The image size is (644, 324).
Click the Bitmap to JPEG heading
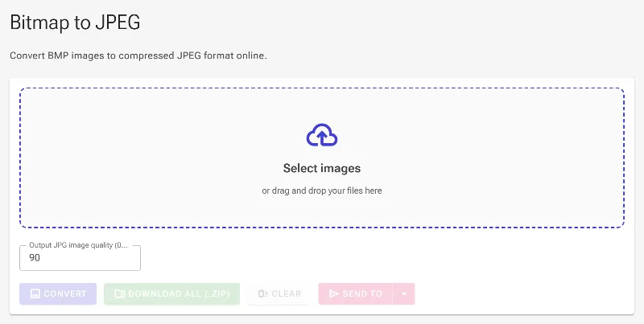tap(75, 23)
